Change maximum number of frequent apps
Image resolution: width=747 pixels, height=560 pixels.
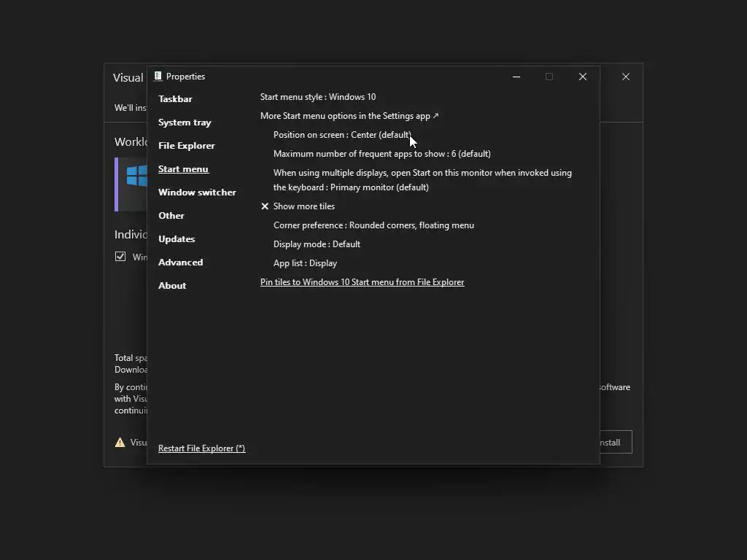pyautogui.click(x=382, y=154)
